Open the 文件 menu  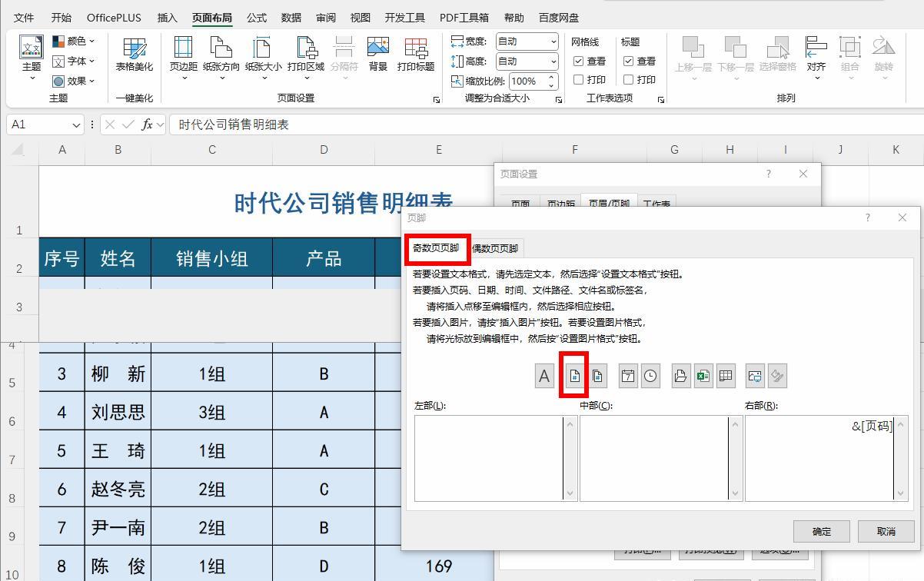[x=24, y=18]
